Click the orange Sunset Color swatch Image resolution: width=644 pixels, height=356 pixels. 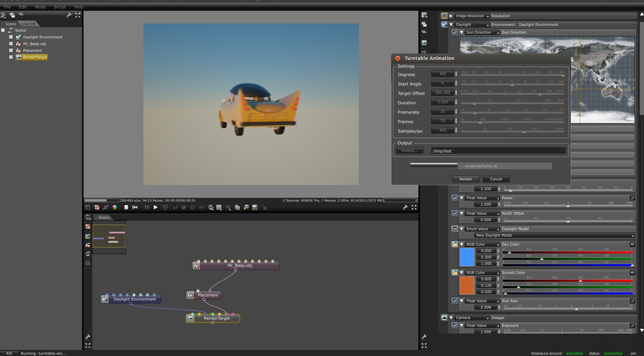467,285
